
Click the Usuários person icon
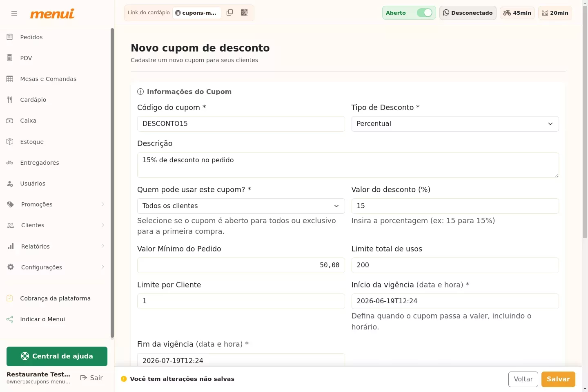coord(10,184)
